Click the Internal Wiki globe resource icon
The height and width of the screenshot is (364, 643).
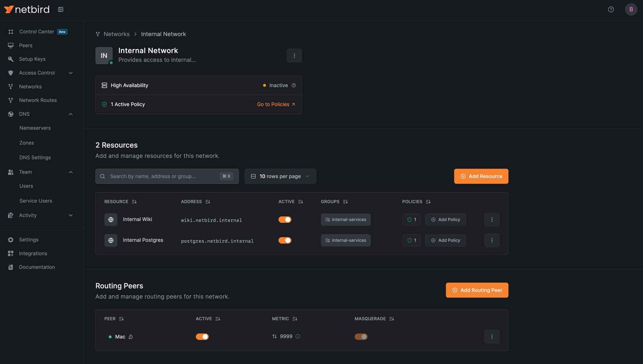pyautogui.click(x=111, y=219)
